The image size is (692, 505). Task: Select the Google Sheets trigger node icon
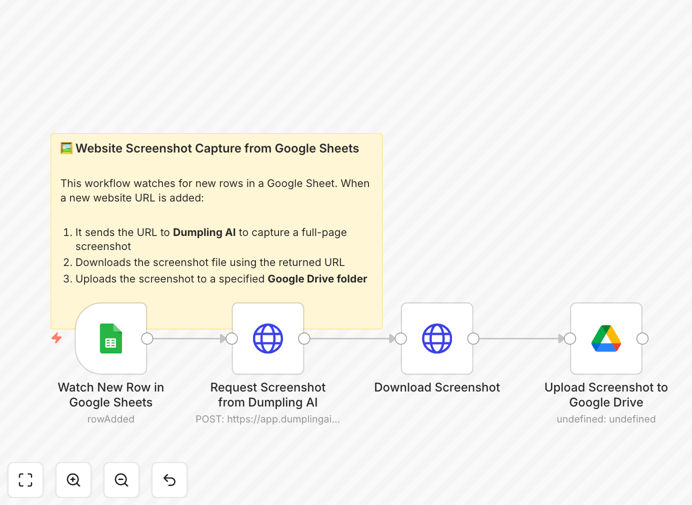[x=111, y=339]
